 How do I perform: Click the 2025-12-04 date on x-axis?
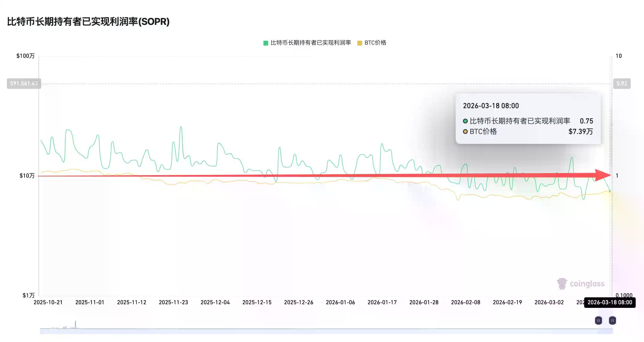[215, 302]
